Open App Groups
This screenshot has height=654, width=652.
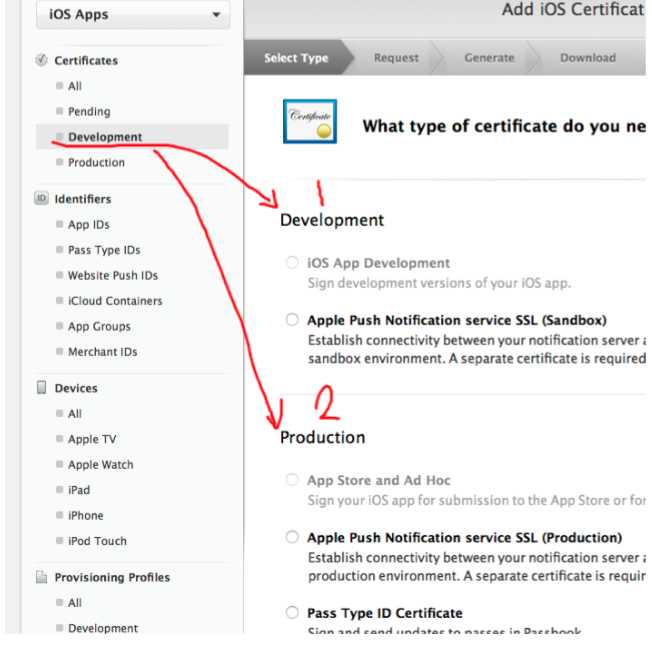[x=99, y=326]
